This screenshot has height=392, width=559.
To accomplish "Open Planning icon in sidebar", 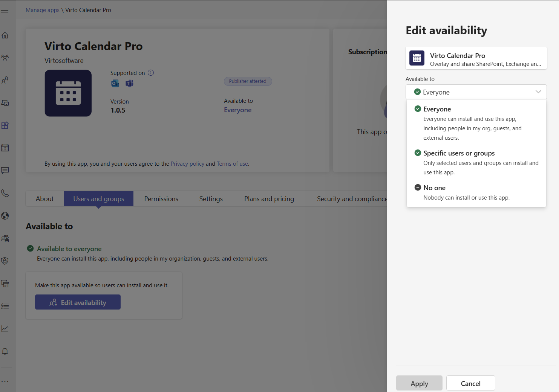I will [x=5, y=284].
